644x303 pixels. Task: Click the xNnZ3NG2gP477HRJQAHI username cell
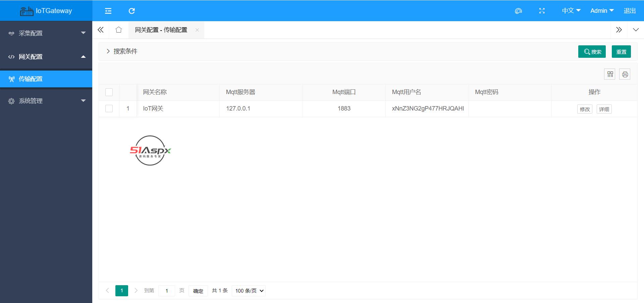point(427,109)
